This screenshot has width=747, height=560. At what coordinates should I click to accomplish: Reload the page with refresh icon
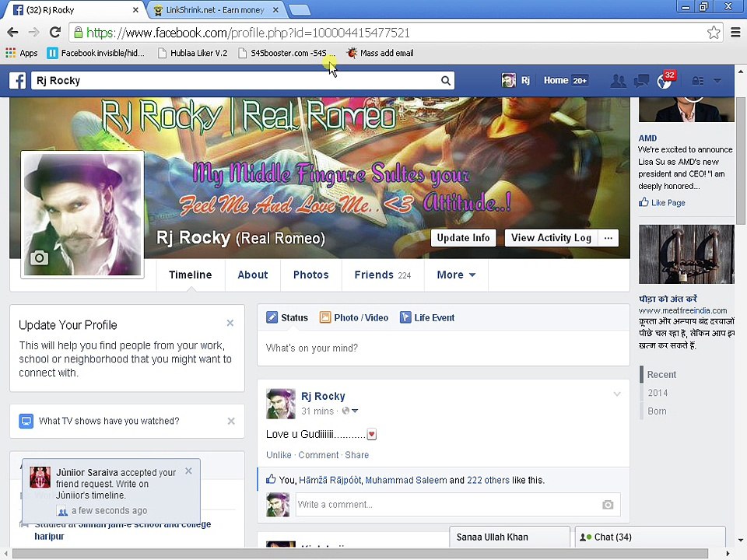55,33
